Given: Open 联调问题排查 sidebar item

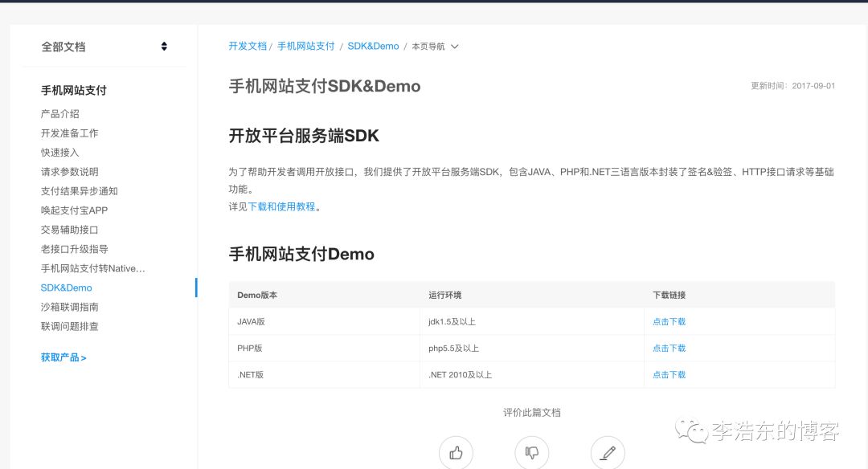Looking at the screenshot, I should [x=69, y=326].
